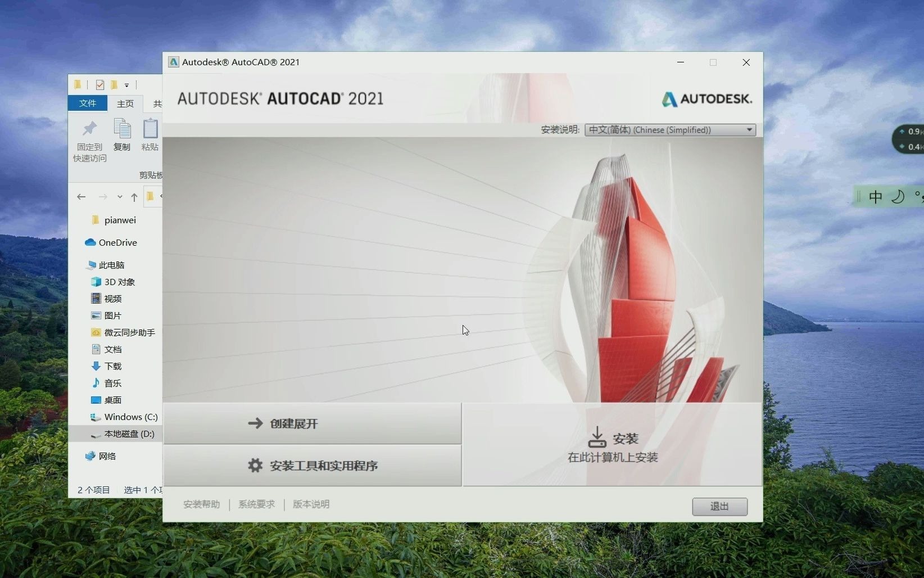Click the download icon on Install button
Image resolution: width=924 pixels, height=578 pixels.
(597, 437)
